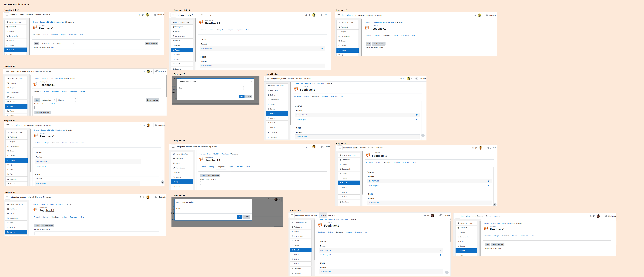Click Dashboard sidebar item in Step No. 24
Viewport: 644px width, 277px height.
277,133
